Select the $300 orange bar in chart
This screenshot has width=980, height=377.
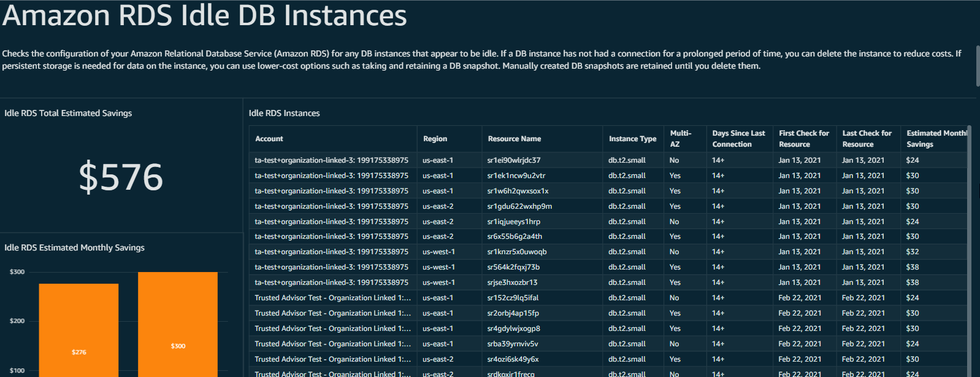tap(178, 324)
